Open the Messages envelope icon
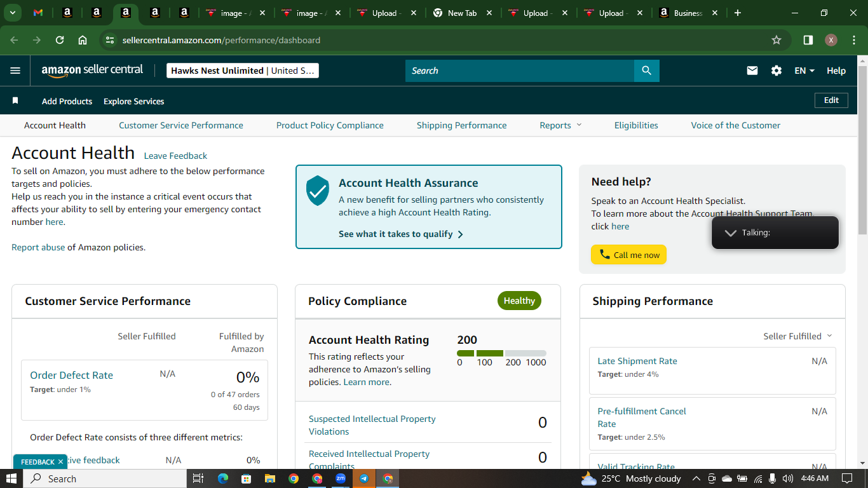 752,71
